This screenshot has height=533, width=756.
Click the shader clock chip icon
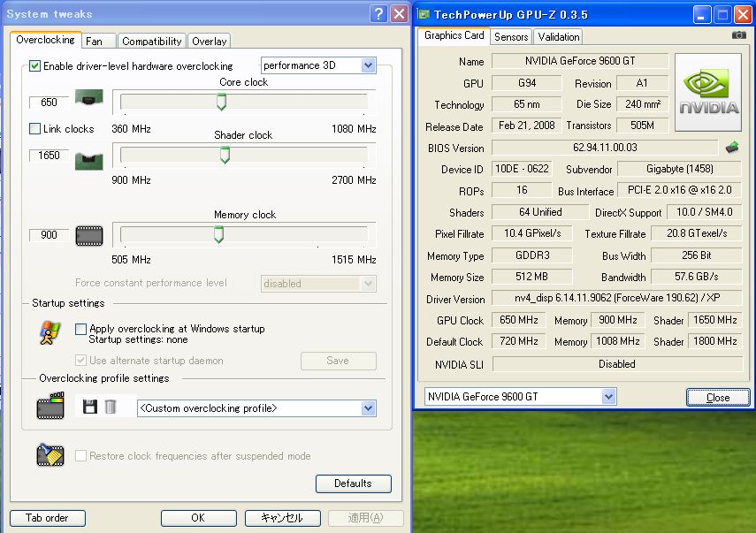tap(88, 161)
